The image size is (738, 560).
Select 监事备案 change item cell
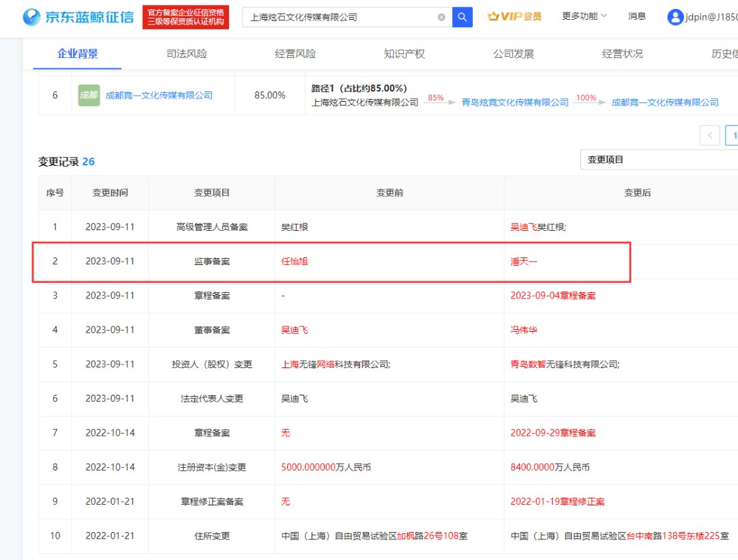[212, 262]
